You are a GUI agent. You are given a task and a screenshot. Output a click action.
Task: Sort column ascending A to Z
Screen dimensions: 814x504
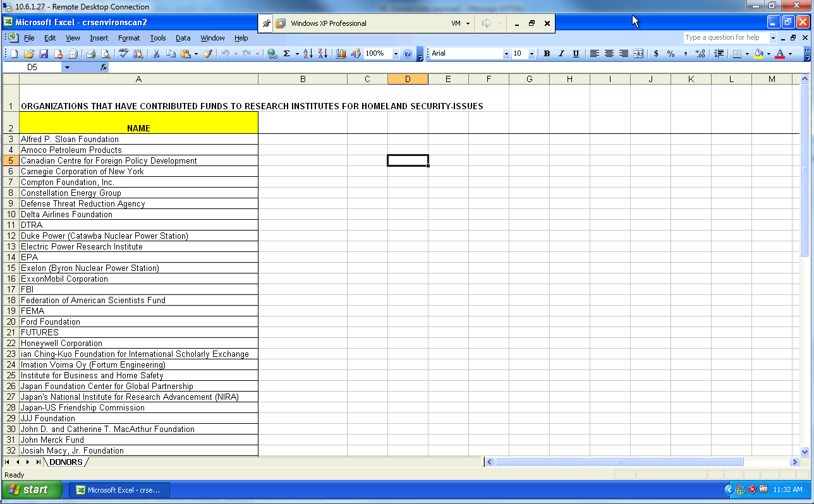click(x=308, y=54)
